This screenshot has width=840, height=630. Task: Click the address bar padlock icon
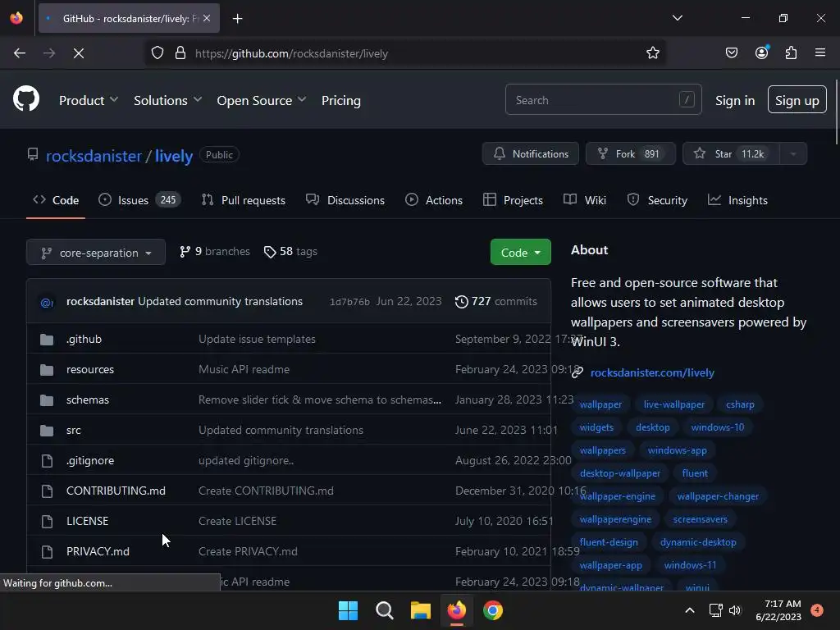[180, 53]
